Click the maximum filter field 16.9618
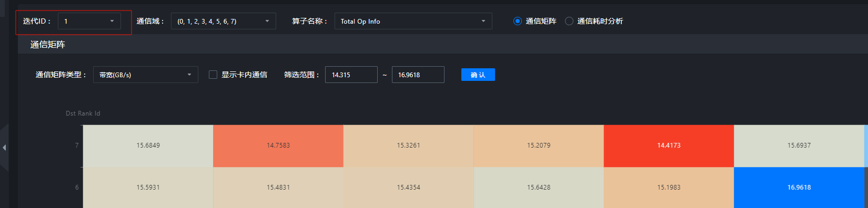Viewport: 868px width, 208px height. click(418, 75)
